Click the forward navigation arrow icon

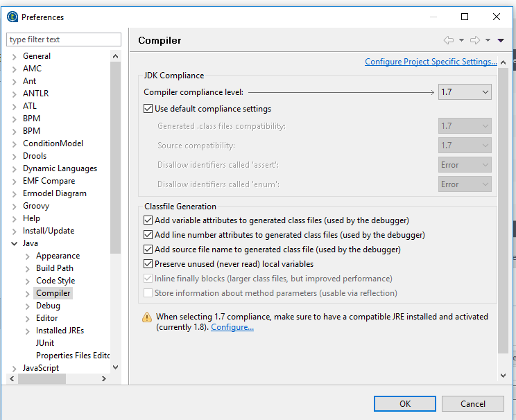[475, 40]
